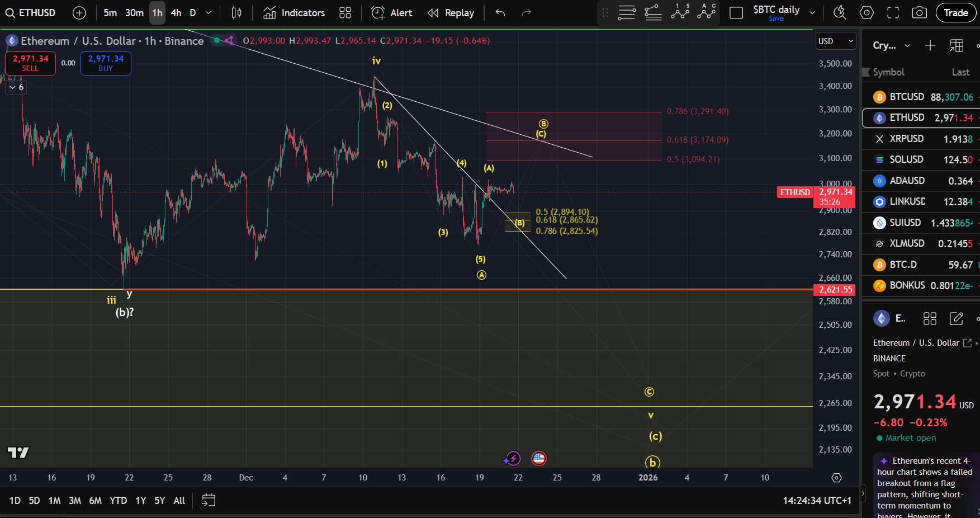Click the compare or add symbol plus icon
This screenshot has height=518, width=980.
pos(79,13)
